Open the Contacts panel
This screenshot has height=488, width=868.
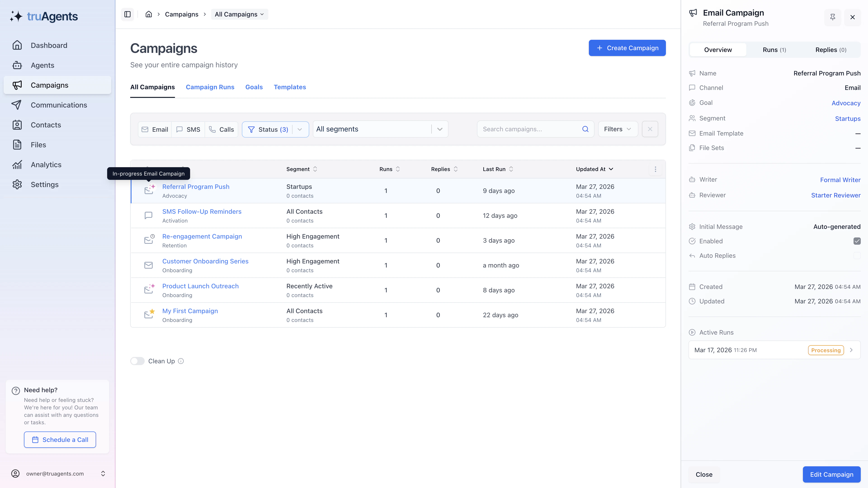point(46,125)
